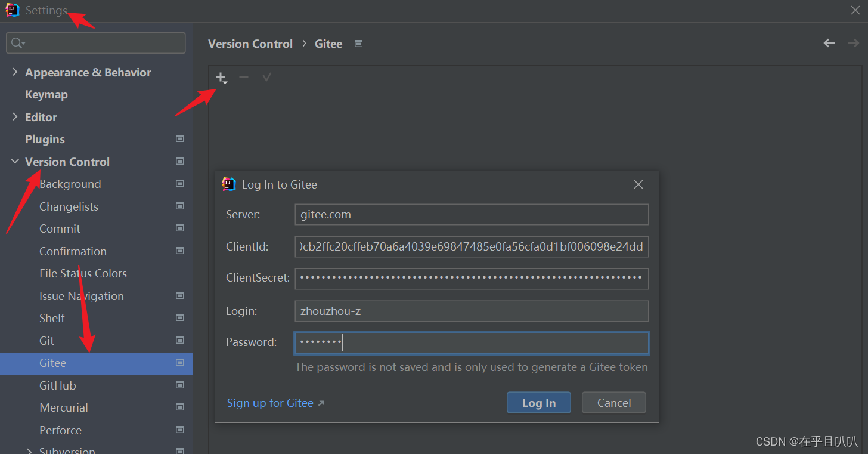
Task: Go forward with the right arrow icon
Action: [853, 43]
